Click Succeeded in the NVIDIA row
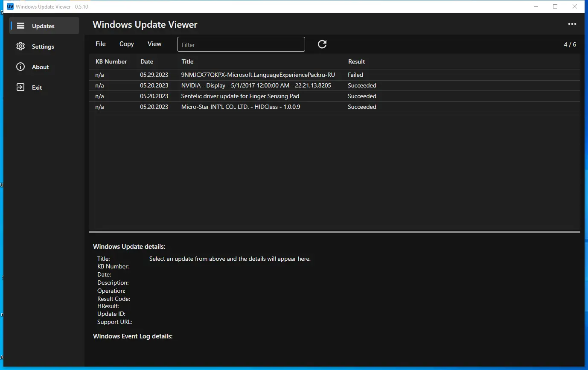Image resolution: width=588 pixels, height=370 pixels. (x=362, y=85)
